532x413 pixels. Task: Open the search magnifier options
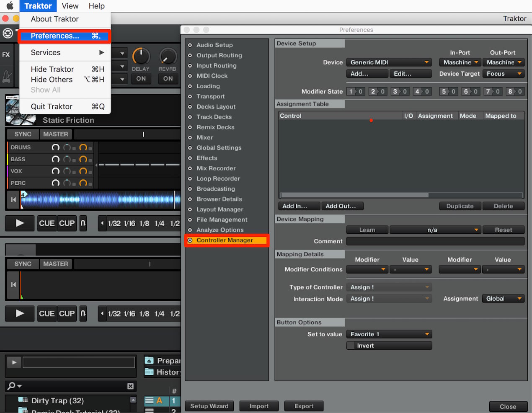coord(14,386)
